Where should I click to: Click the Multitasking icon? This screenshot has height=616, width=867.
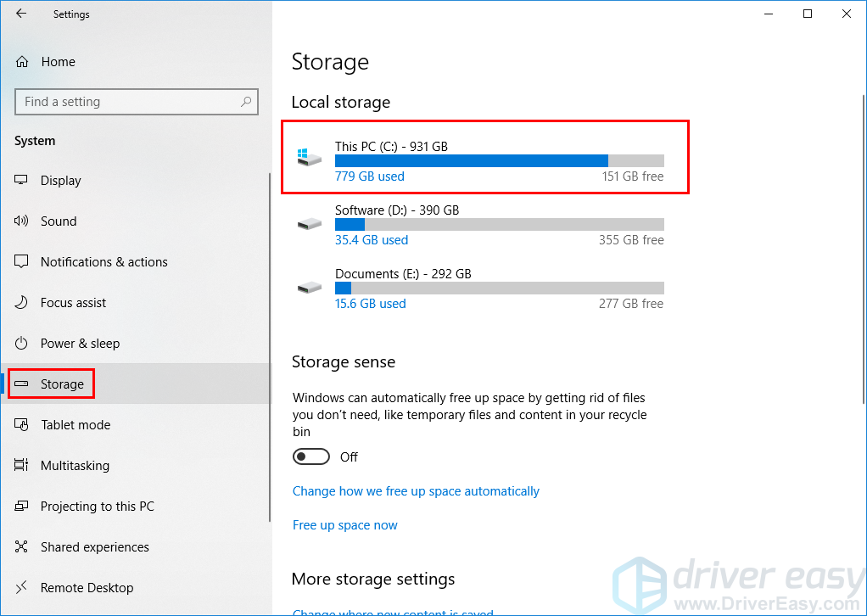click(22, 465)
